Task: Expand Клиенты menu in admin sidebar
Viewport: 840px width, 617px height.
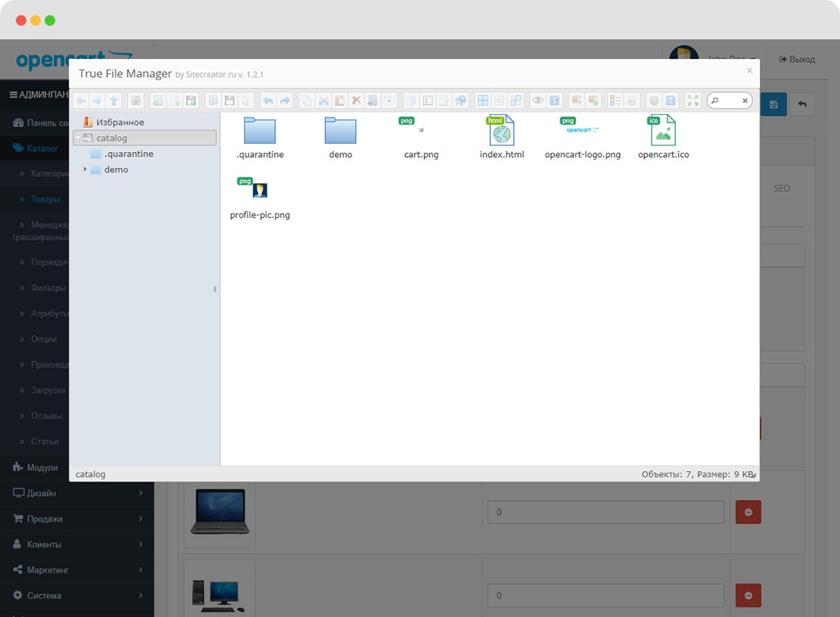Action: click(77, 544)
